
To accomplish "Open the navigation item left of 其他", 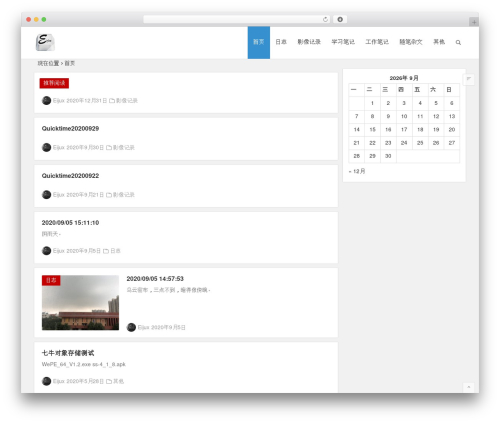I will point(411,42).
